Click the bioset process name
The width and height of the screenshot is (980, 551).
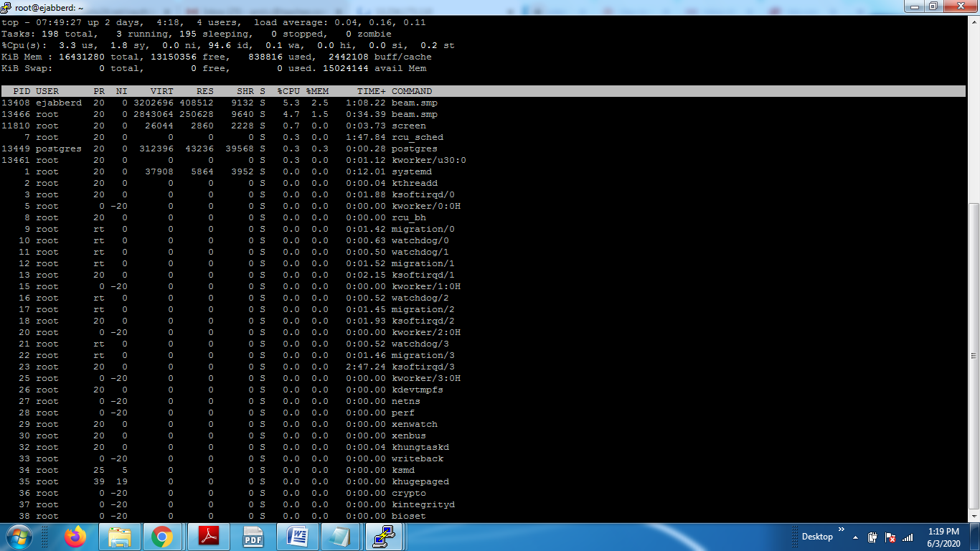[409, 516]
